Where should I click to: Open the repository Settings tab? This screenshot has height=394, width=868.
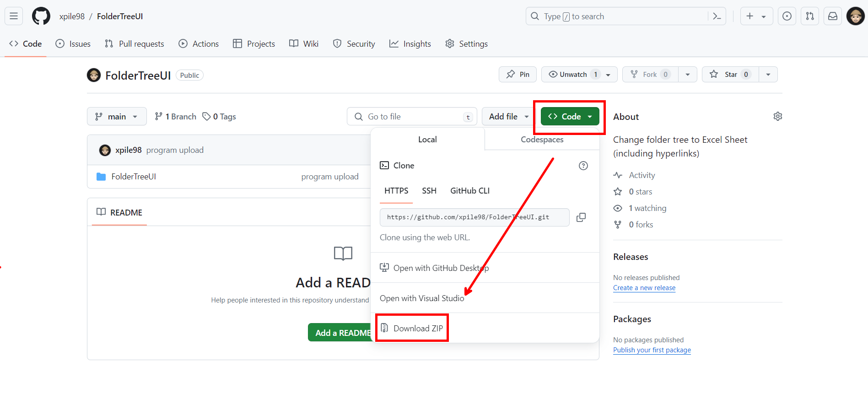[467, 44]
